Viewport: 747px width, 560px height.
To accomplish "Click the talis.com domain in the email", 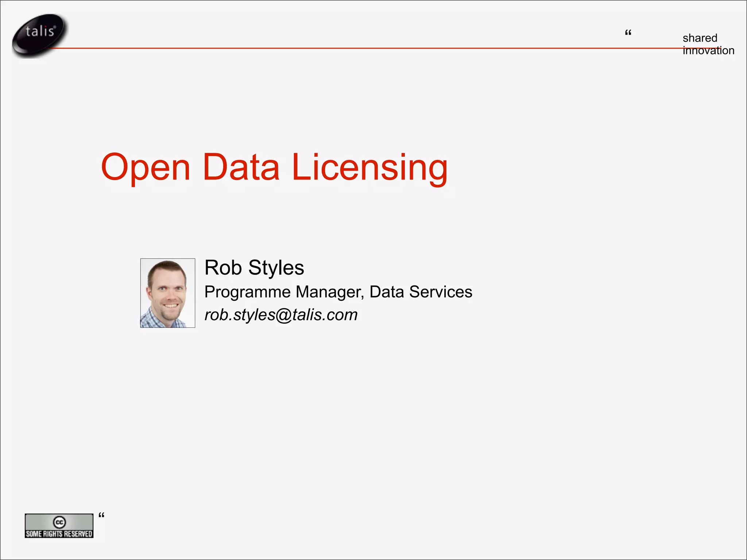I will point(325,315).
